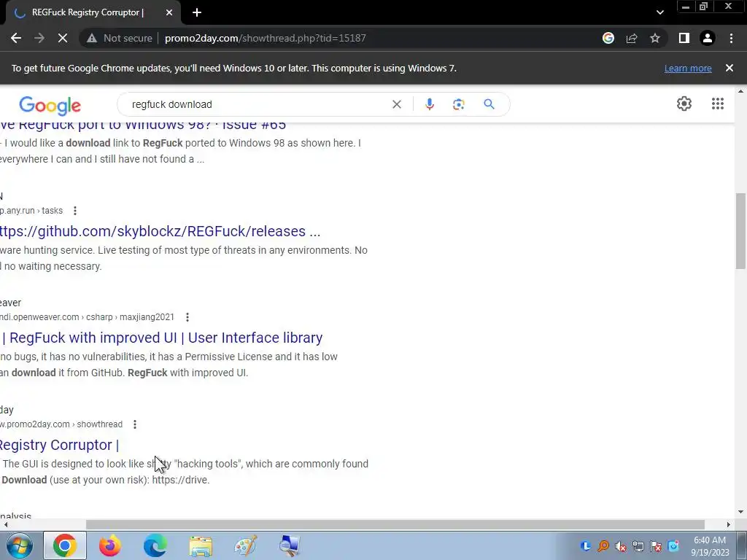Open more options for any.run result
The width and height of the screenshot is (747, 560).
pos(75,211)
